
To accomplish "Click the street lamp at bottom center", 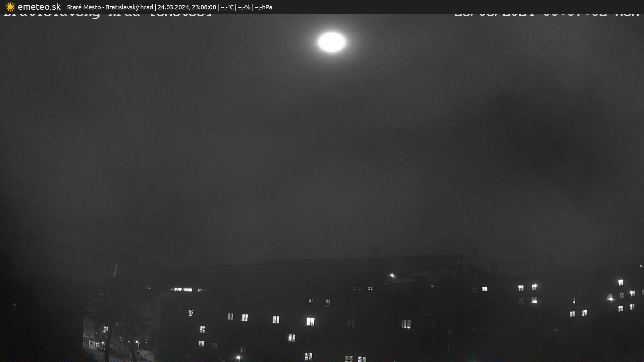I will [x=238, y=358].
